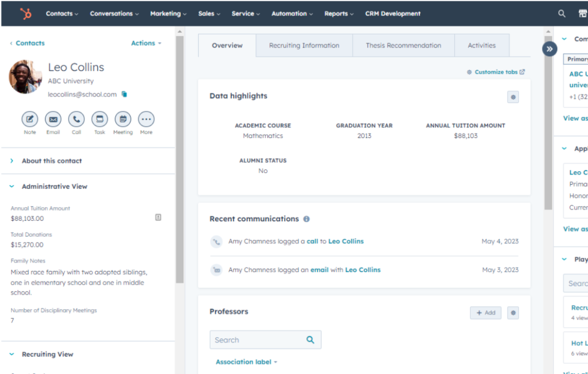
Task: Click the Professors search field
Action: [x=257, y=339]
